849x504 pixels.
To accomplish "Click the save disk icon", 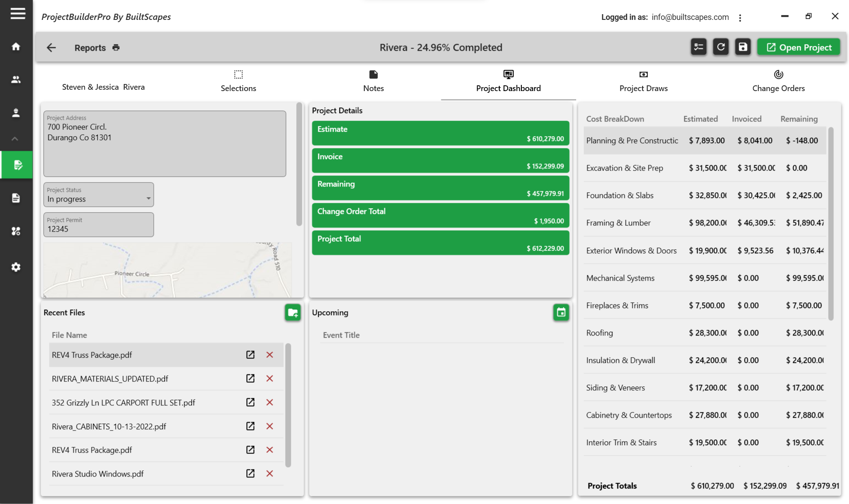I will click(x=743, y=47).
